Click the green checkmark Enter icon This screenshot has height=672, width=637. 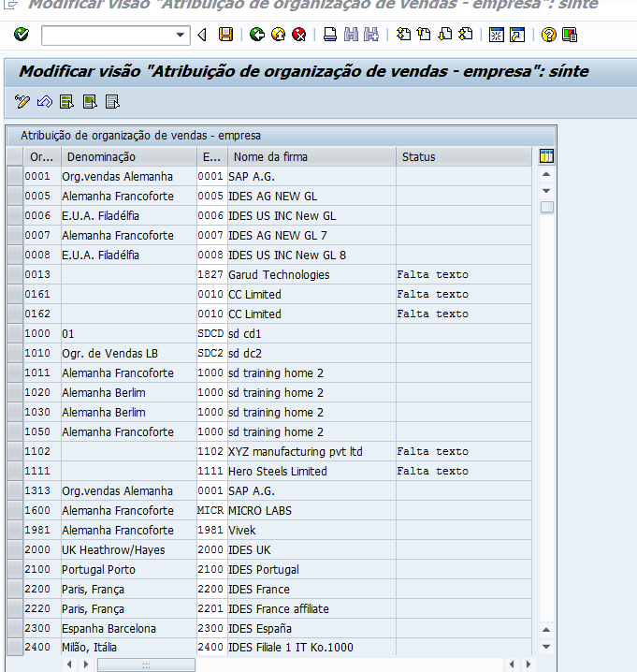(21, 35)
